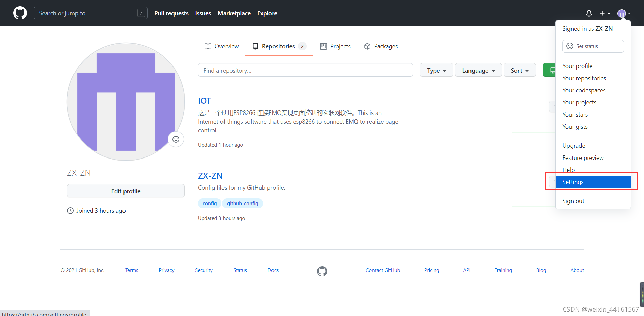This screenshot has width=644, height=316.
Task: Select Your profile from user menu
Action: coord(593,66)
